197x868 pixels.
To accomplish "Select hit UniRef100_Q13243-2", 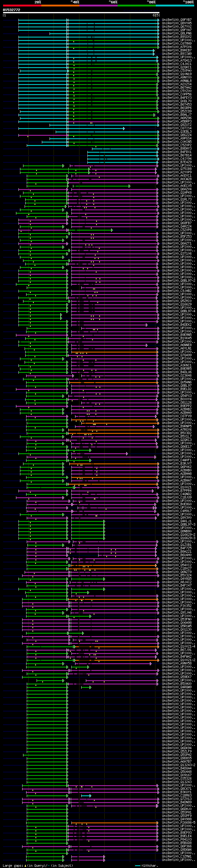I will click(179, 765).
